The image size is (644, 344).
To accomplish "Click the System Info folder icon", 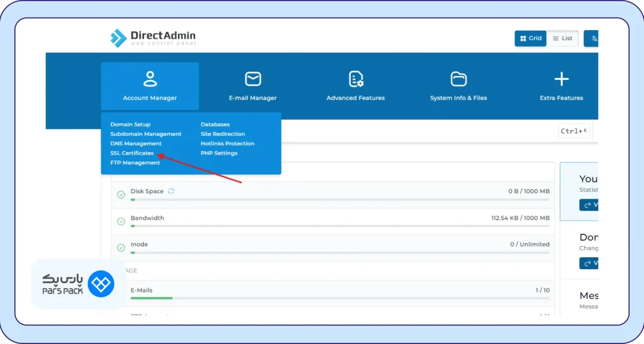I will pyautogui.click(x=458, y=79).
